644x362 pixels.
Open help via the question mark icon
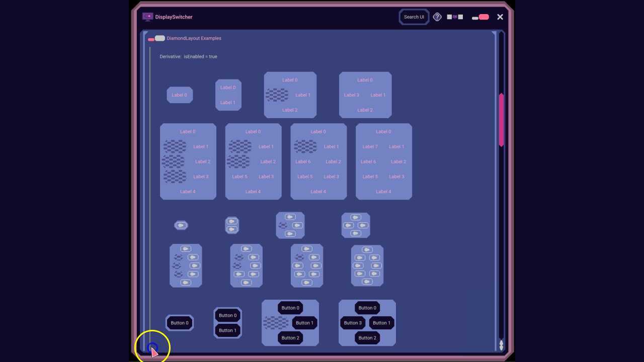437,17
